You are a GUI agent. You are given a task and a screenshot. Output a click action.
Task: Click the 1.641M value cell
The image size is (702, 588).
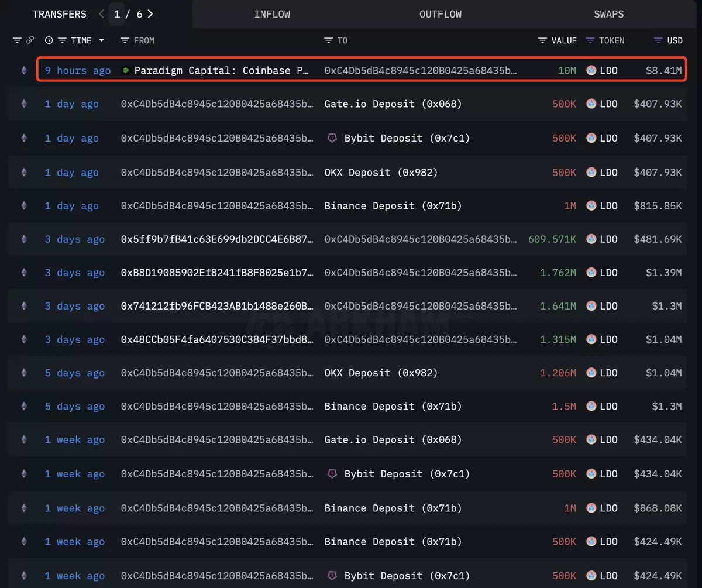558,306
